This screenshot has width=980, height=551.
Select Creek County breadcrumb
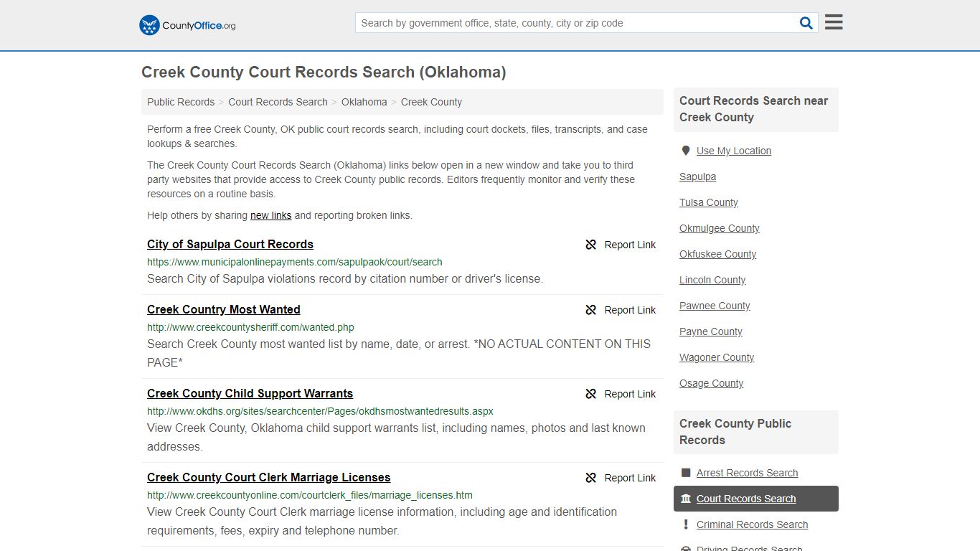431,102
